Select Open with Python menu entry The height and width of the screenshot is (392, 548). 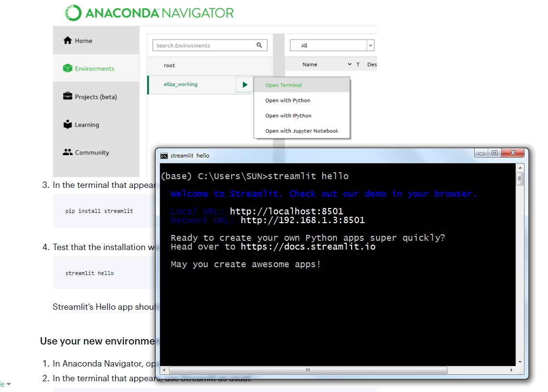pos(287,100)
